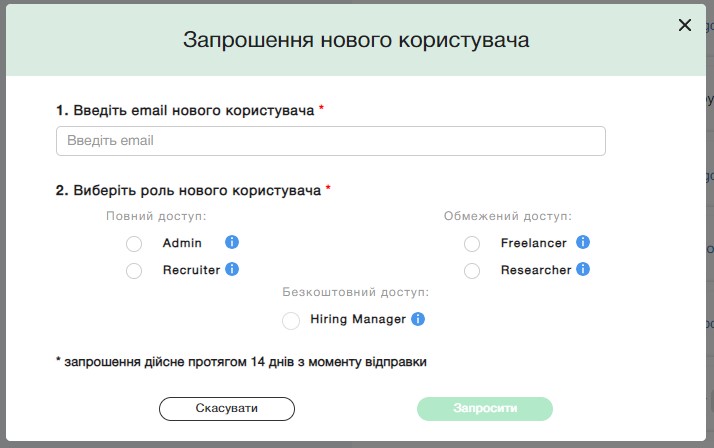714x448 pixels.
Task: Close the invite dialog with the X
Action: click(685, 25)
